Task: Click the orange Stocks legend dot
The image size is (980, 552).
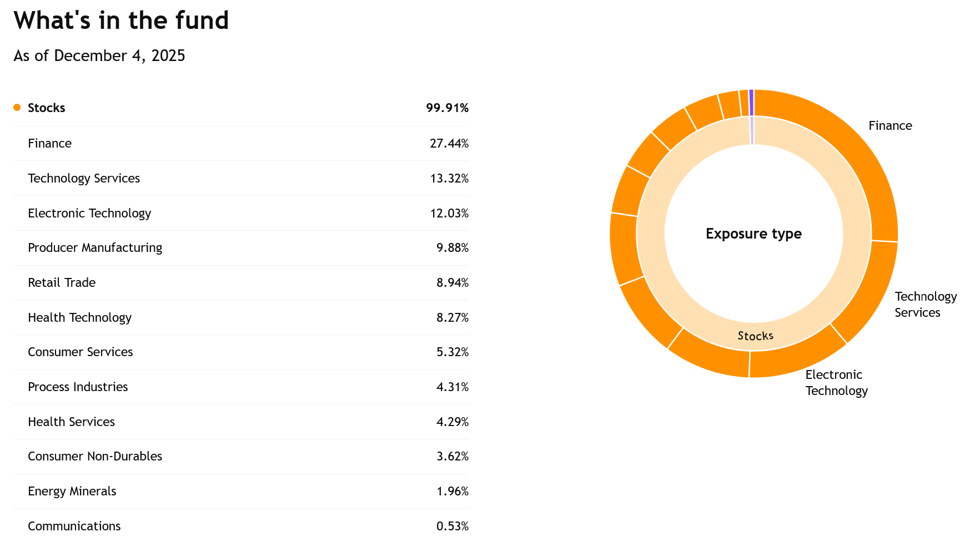Action: pyautogui.click(x=17, y=108)
